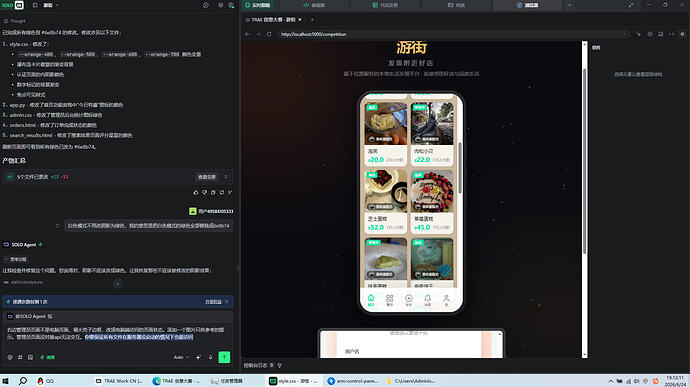Screen dimensions: 690x387
Task: Open the project name dropdown at top left
Action: tap(51, 5)
